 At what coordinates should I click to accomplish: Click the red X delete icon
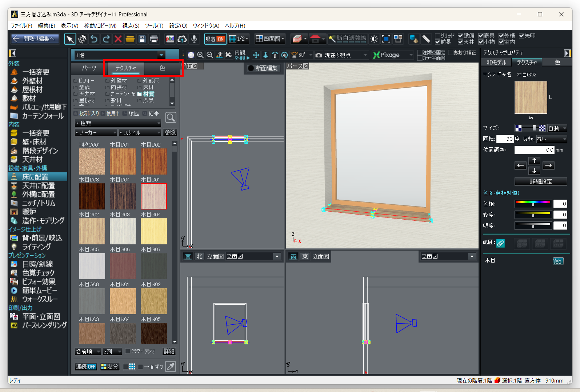pos(118,39)
